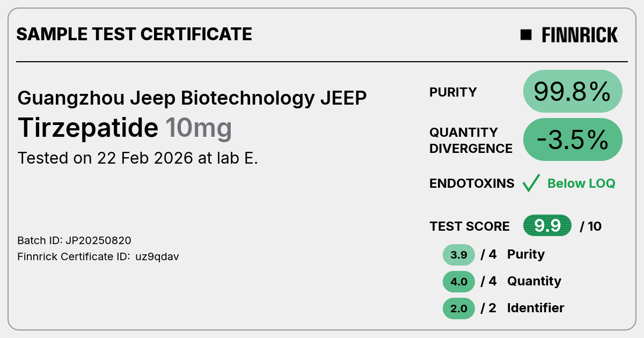Image resolution: width=644 pixels, height=338 pixels.
Task: Click the ENDOTOXINS label
Action: (x=472, y=183)
